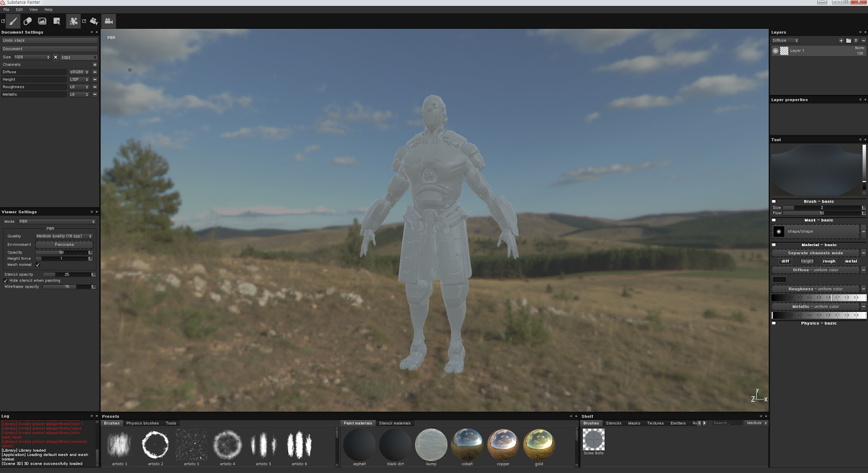Select the copper material thumbnail
868x473 pixels.
click(x=503, y=445)
